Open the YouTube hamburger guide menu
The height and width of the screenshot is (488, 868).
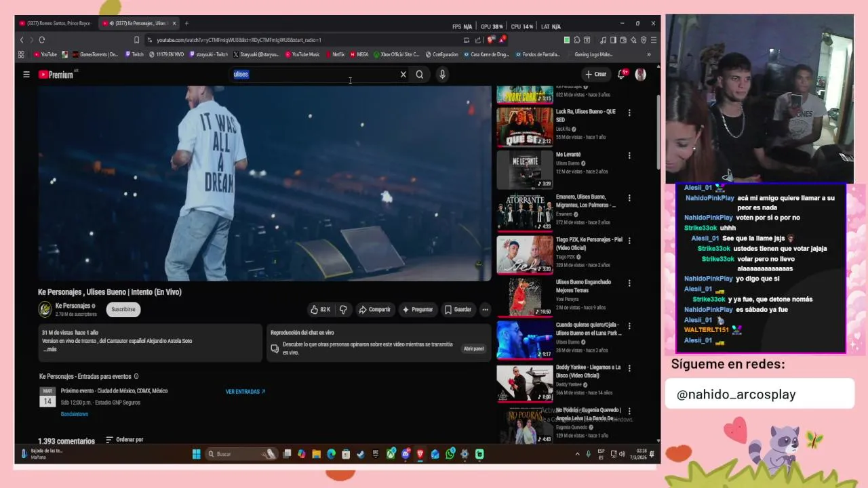pos(26,75)
